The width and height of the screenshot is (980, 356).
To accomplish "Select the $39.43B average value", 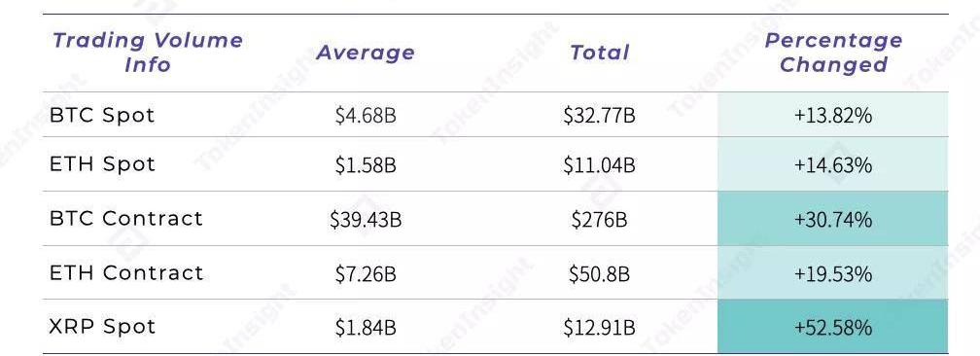I will pyautogui.click(x=366, y=220).
